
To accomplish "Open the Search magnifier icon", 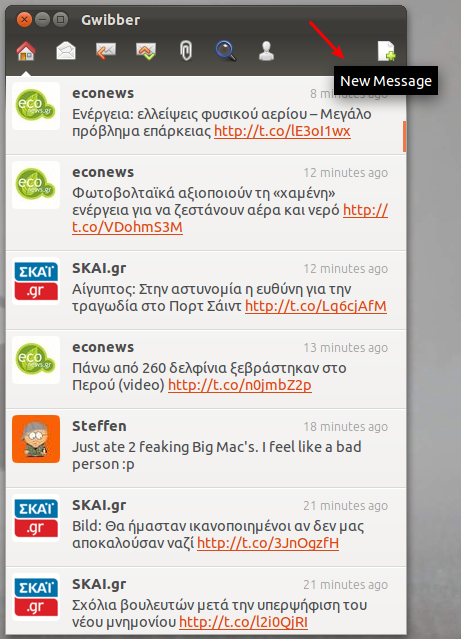I will 226,51.
